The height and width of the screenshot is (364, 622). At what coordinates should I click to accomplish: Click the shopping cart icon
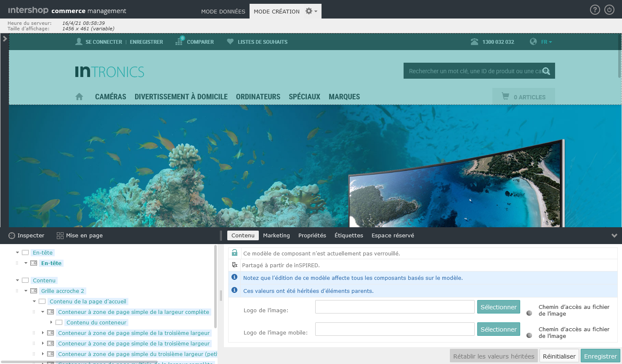point(505,96)
